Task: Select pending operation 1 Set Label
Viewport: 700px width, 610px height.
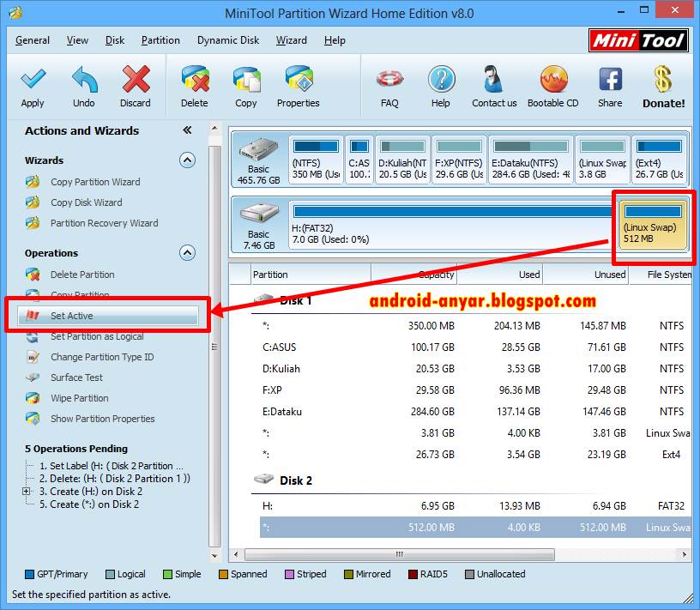Action: 112,466
